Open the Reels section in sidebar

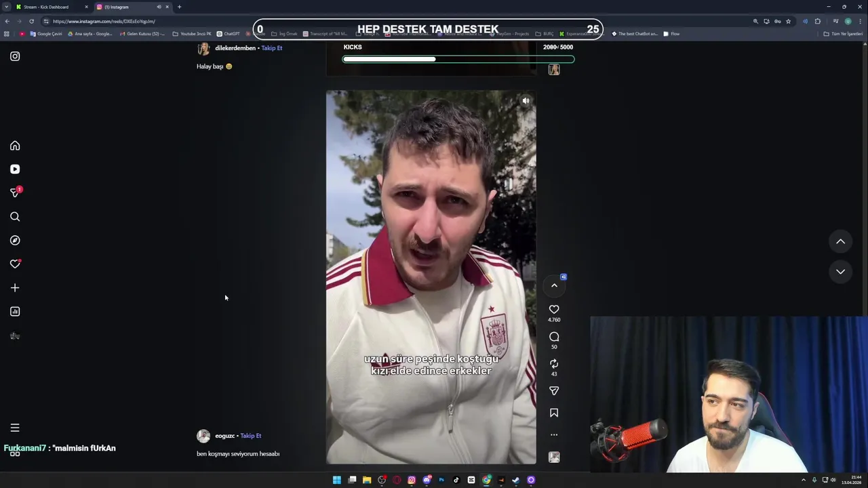(x=15, y=169)
